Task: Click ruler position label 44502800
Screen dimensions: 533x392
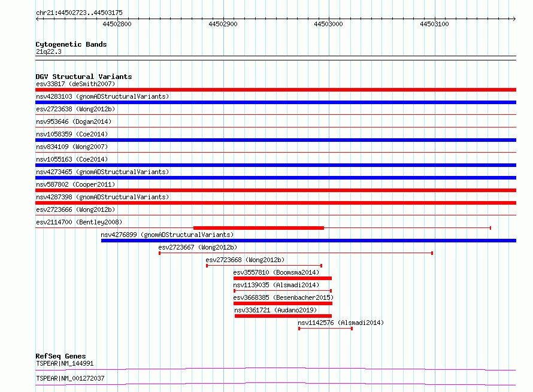Action: click(117, 24)
